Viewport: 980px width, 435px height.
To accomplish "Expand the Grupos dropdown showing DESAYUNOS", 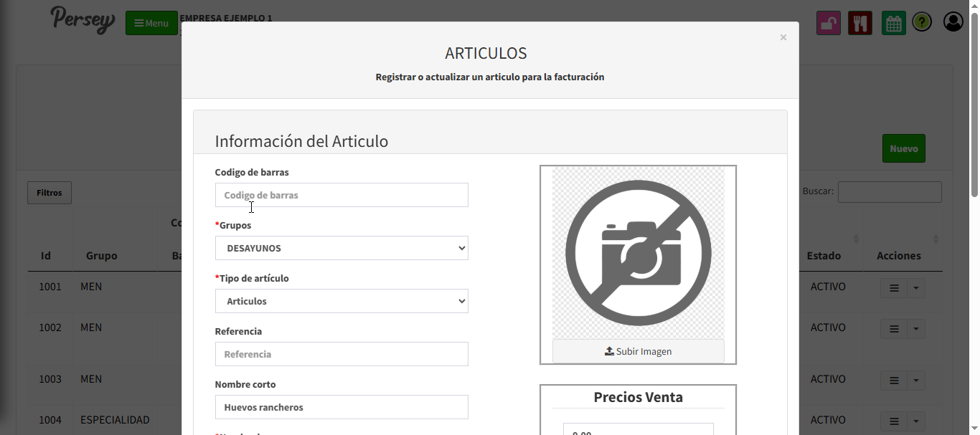I will (x=341, y=248).
